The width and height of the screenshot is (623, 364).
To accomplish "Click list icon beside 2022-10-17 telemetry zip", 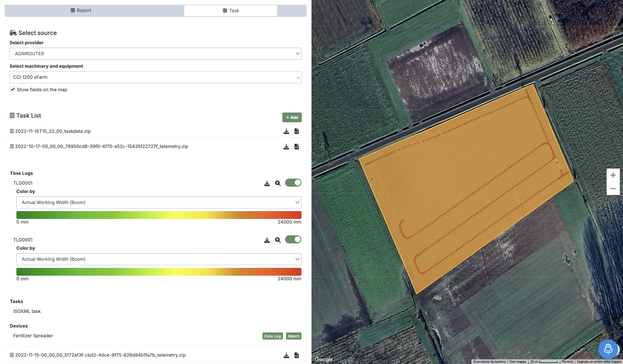I will click(x=12, y=147).
